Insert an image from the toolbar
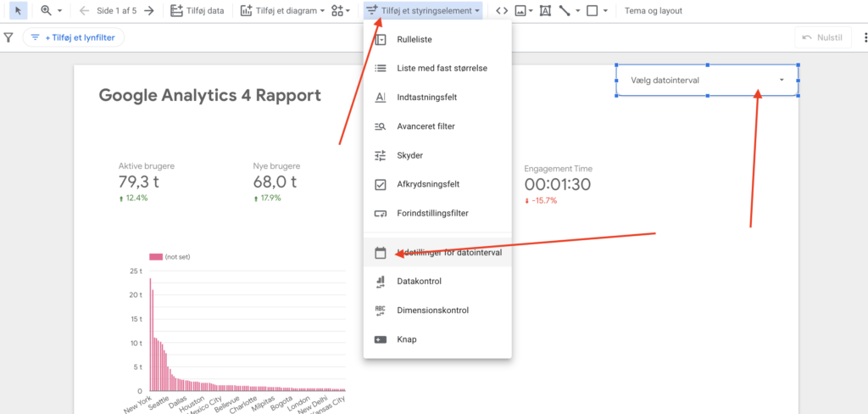868x414 pixels. point(520,10)
